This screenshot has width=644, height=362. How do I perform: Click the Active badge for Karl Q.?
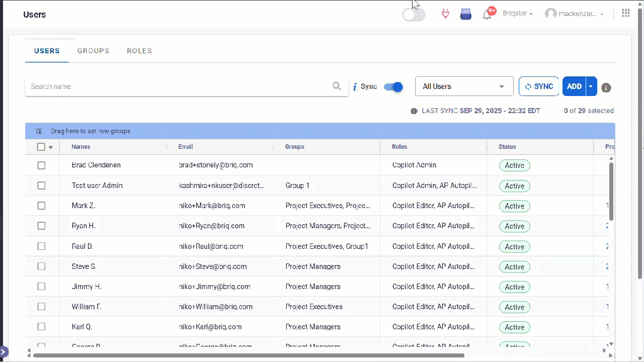(x=514, y=327)
